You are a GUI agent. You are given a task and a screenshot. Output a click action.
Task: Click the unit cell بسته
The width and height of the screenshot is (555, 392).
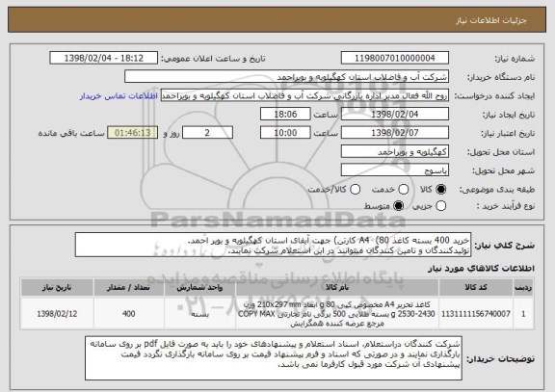[199, 313]
